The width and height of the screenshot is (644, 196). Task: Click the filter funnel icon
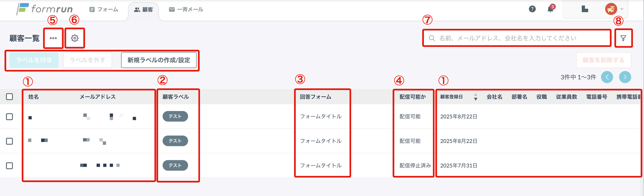[623, 38]
